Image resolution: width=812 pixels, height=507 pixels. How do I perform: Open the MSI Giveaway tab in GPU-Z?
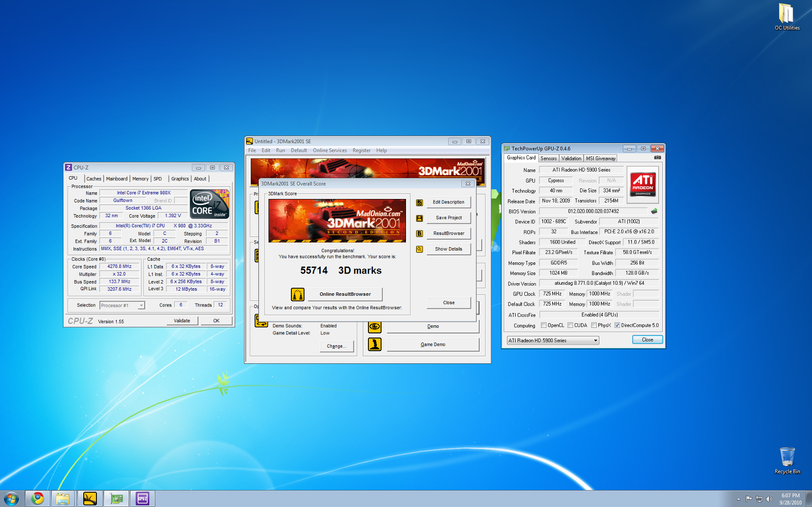(x=601, y=158)
